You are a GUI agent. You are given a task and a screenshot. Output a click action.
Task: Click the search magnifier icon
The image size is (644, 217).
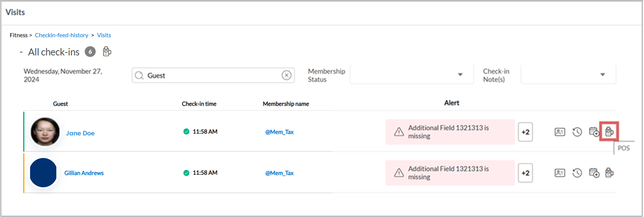tap(139, 76)
